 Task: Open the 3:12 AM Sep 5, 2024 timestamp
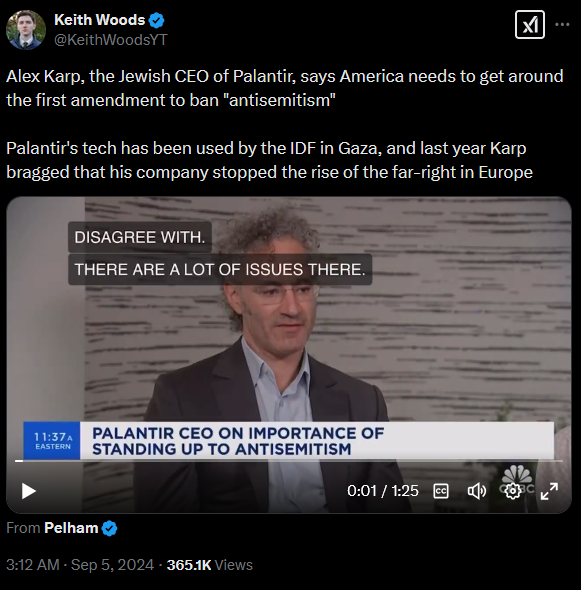coord(80,565)
